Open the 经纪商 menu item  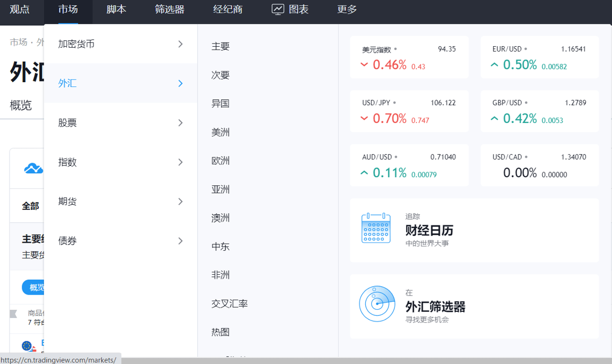(228, 9)
